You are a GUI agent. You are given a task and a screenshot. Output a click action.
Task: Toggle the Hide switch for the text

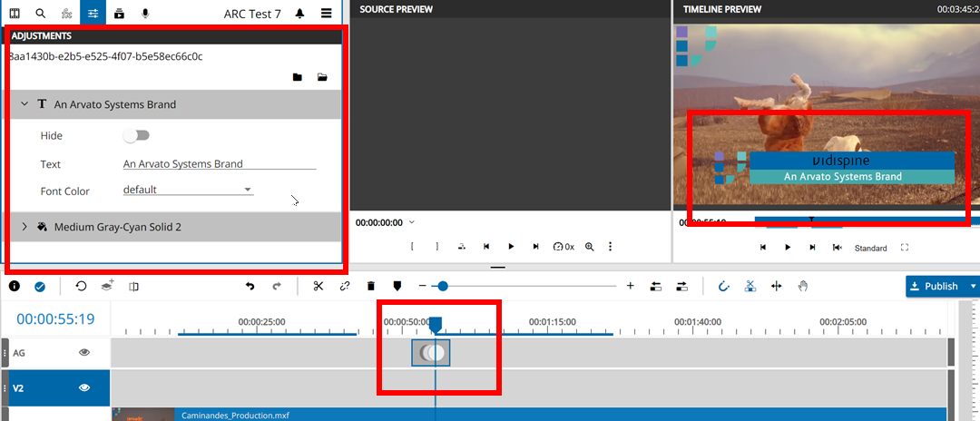136,135
